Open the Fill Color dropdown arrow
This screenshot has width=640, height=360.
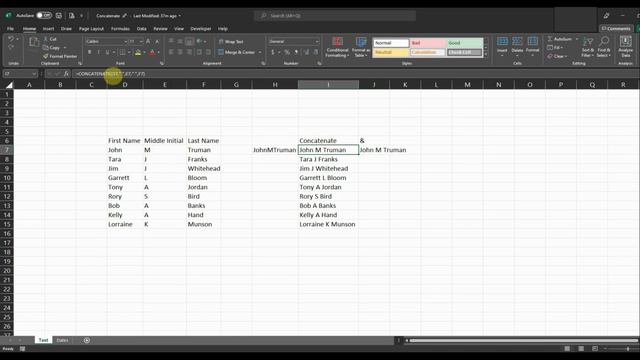click(x=144, y=52)
